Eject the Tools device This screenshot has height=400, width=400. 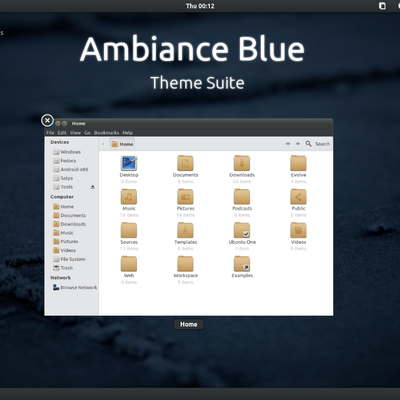tap(93, 187)
